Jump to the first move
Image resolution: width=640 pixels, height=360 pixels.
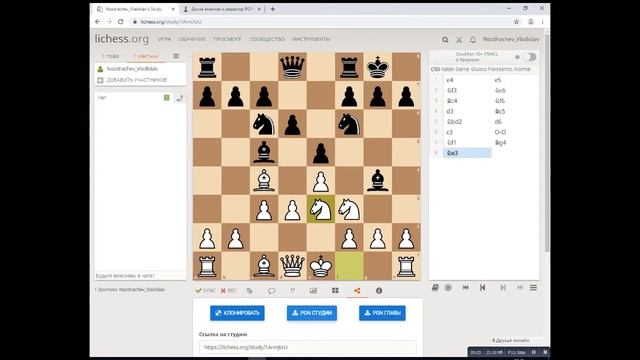(x=466, y=288)
